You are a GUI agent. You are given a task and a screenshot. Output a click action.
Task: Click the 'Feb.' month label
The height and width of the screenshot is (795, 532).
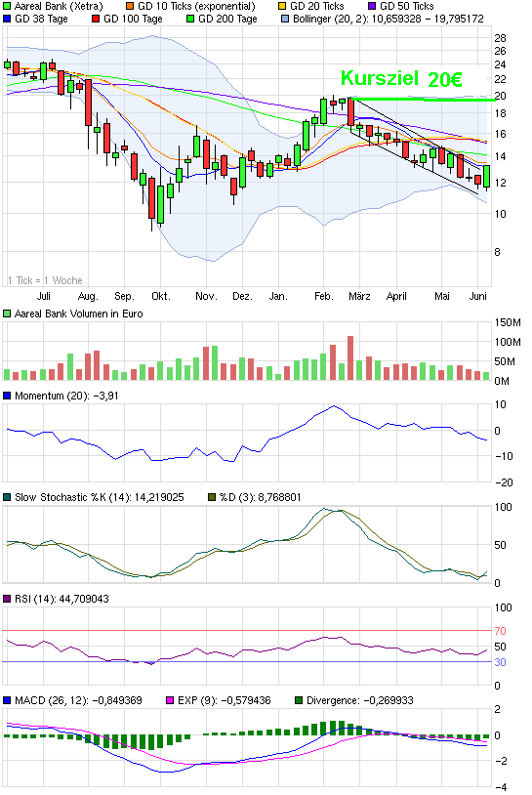click(x=324, y=296)
